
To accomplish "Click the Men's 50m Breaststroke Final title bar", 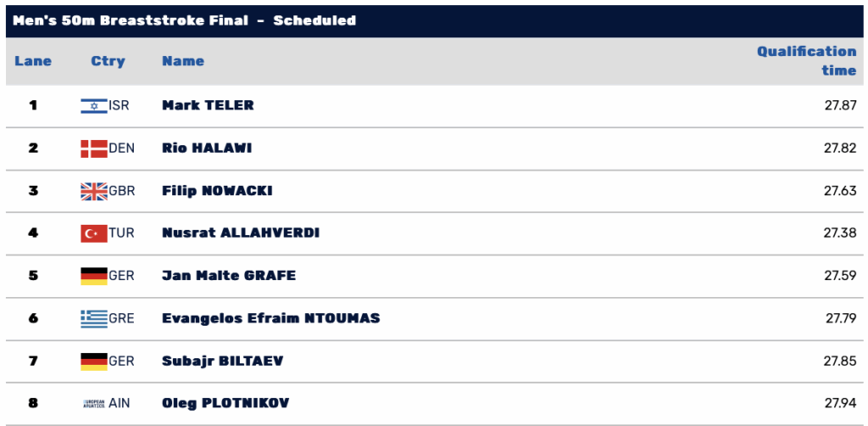I will [x=434, y=21].
